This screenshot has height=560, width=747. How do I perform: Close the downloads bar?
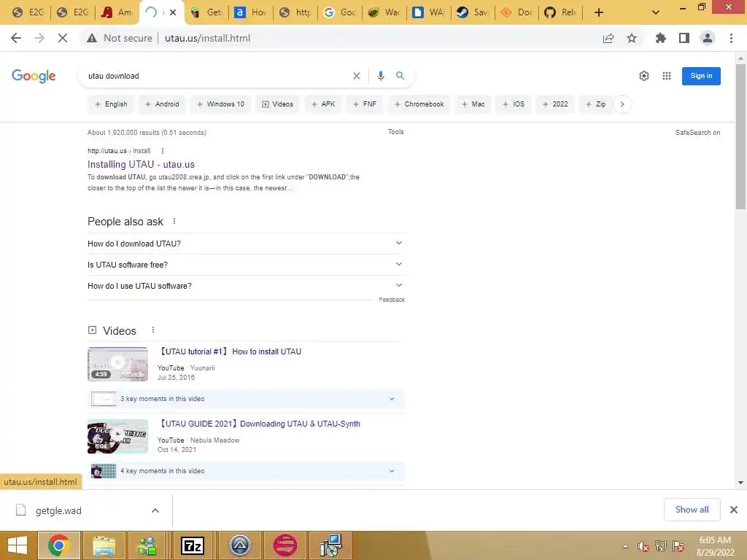tap(734, 510)
